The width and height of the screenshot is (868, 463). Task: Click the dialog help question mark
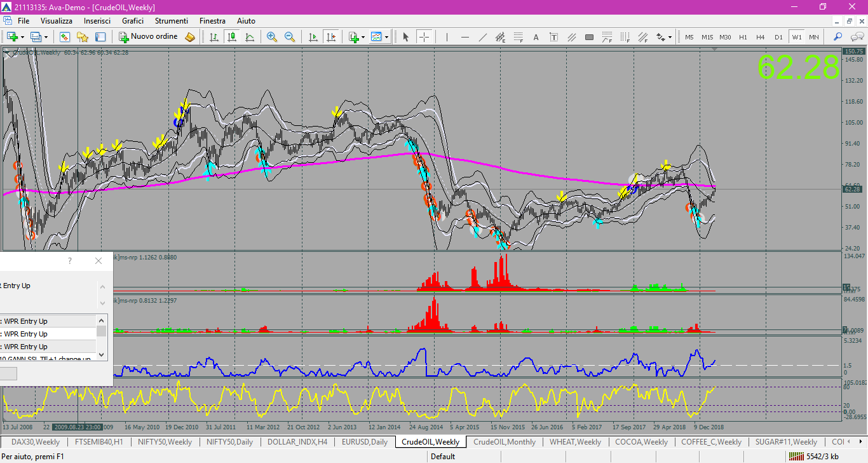point(70,261)
